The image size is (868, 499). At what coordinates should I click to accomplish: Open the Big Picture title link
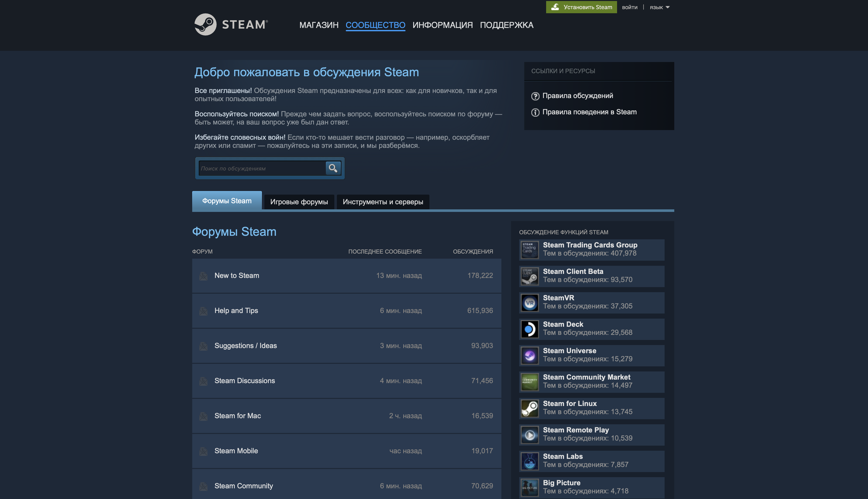click(x=561, y=482)
